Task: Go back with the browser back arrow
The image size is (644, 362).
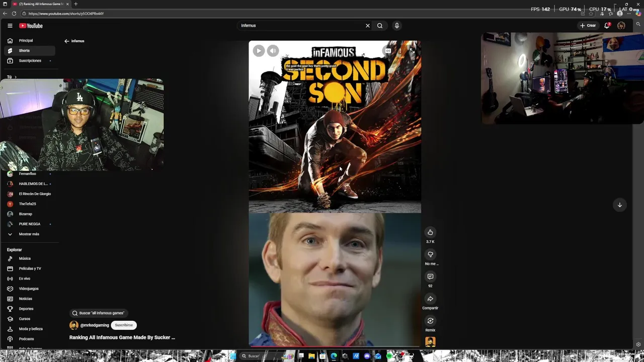Action: [x=5, y=14]
